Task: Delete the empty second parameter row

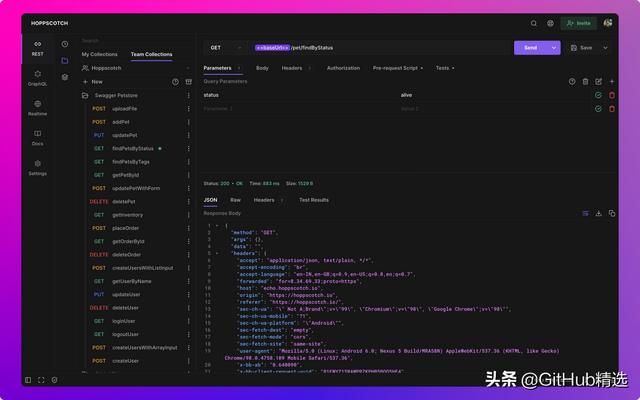Action: [x=611, y=109]
